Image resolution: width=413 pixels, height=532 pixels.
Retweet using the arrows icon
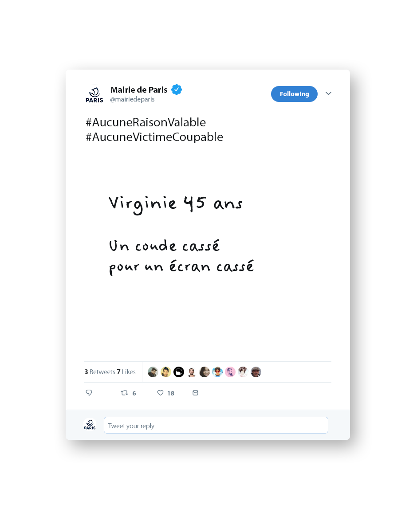click(125, 393)
